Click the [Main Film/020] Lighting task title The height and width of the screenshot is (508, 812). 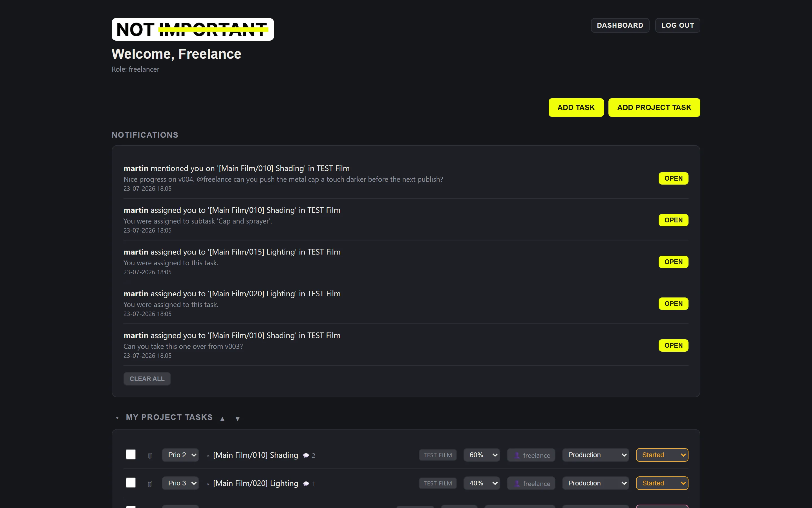click(x=255, y=483)
